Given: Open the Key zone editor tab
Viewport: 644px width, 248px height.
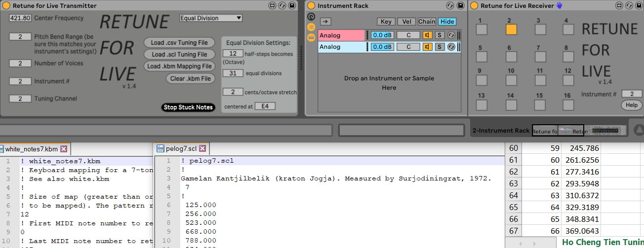Looking at the screenshot, I should 386,22.
